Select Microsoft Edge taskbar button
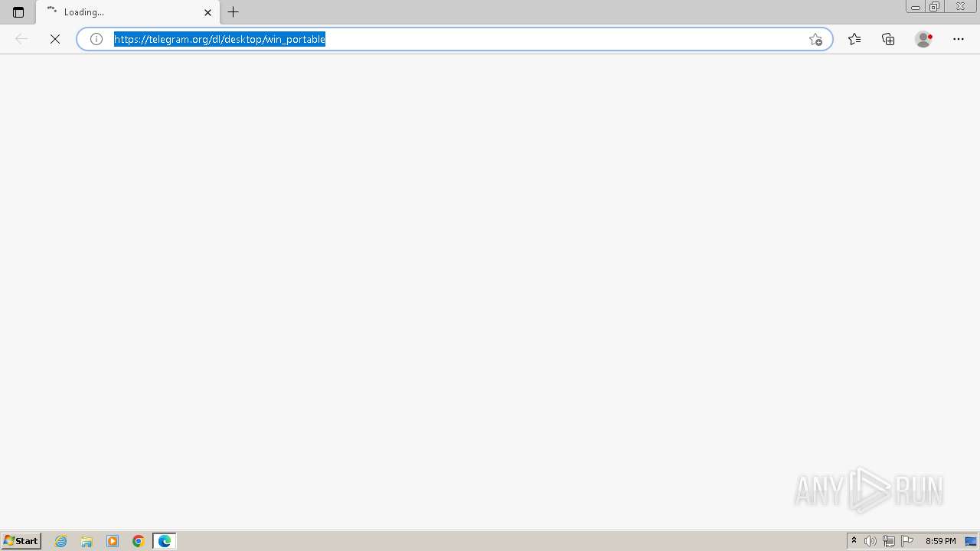Image resolution: width=980 pixels, height=551 pixels. coord(165,541)
